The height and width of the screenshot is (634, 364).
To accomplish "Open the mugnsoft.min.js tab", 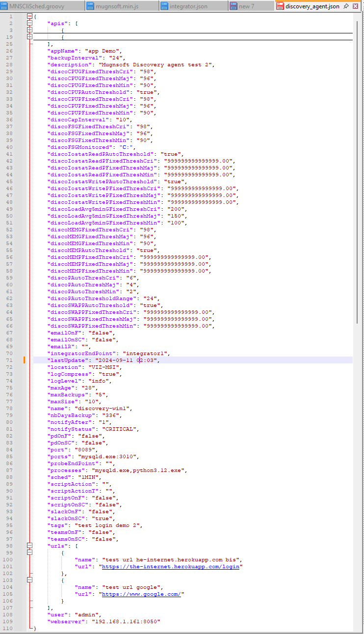I will 122,6.
